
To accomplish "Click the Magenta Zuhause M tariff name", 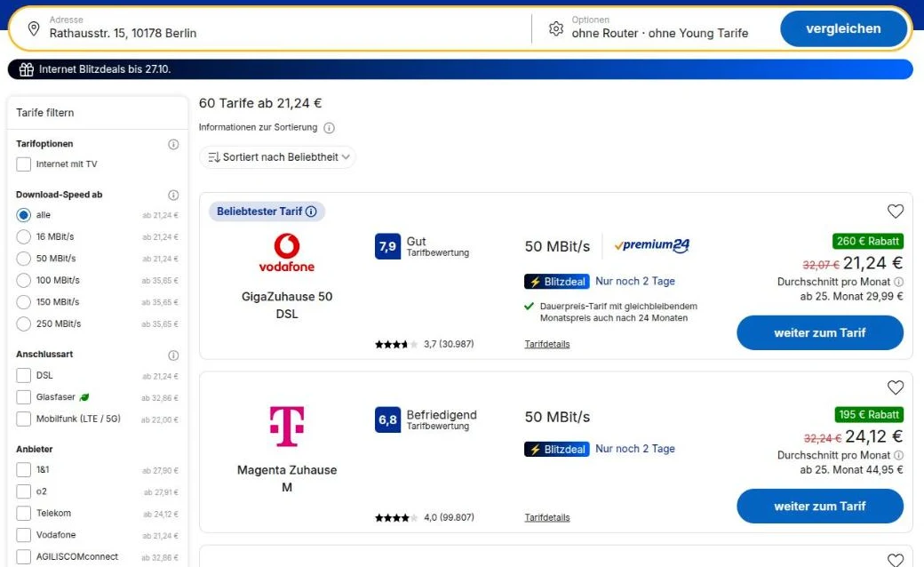I will (x=287, y=479).
